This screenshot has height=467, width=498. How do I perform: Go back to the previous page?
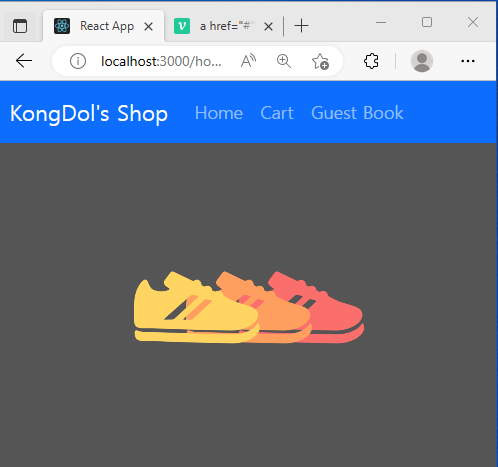(24, 61)
